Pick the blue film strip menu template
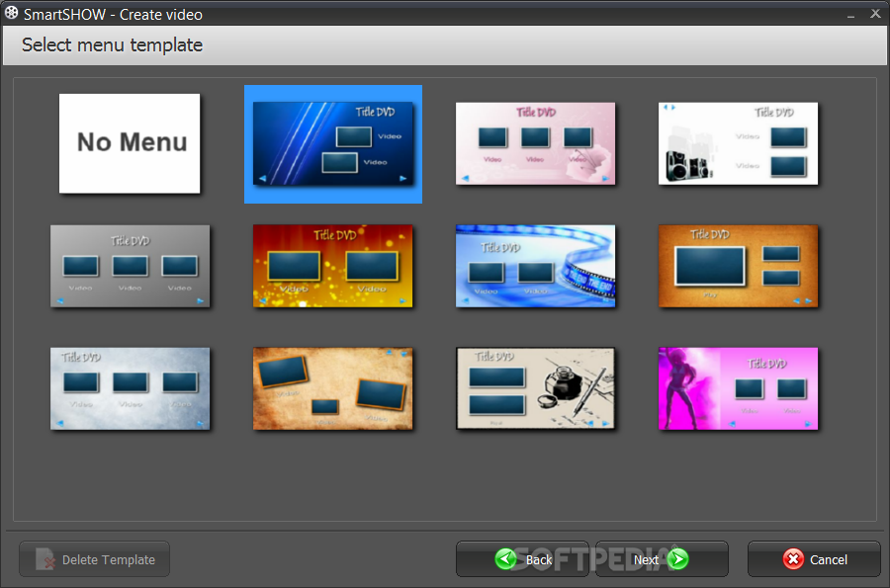This screenshot has width=890, height=588. point(535,266)
